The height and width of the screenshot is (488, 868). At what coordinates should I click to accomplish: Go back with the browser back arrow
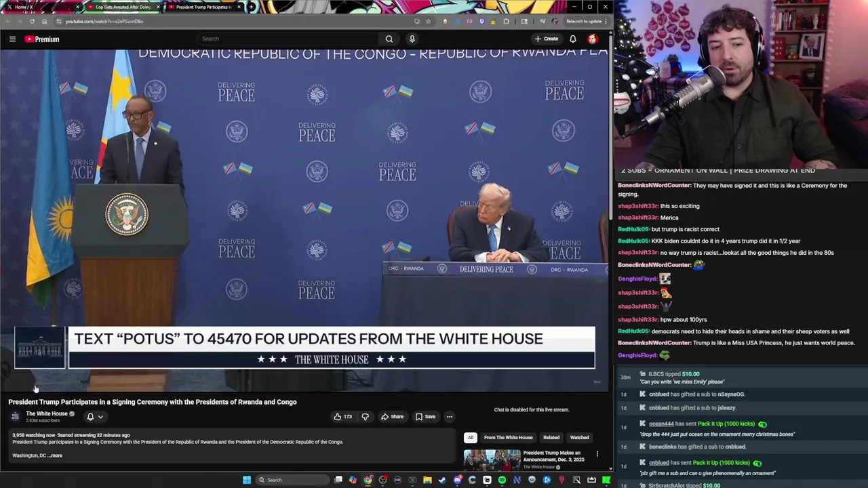coord(7,21)
